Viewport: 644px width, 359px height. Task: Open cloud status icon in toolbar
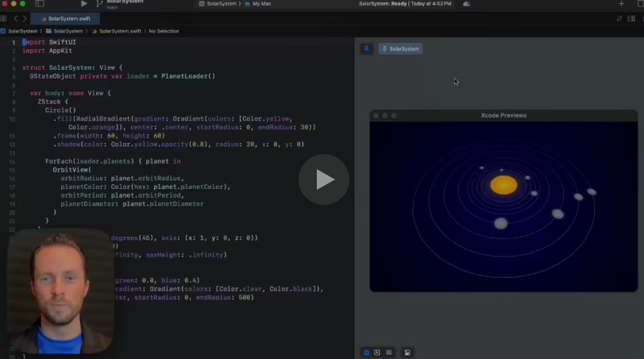[x=466, y=4]
